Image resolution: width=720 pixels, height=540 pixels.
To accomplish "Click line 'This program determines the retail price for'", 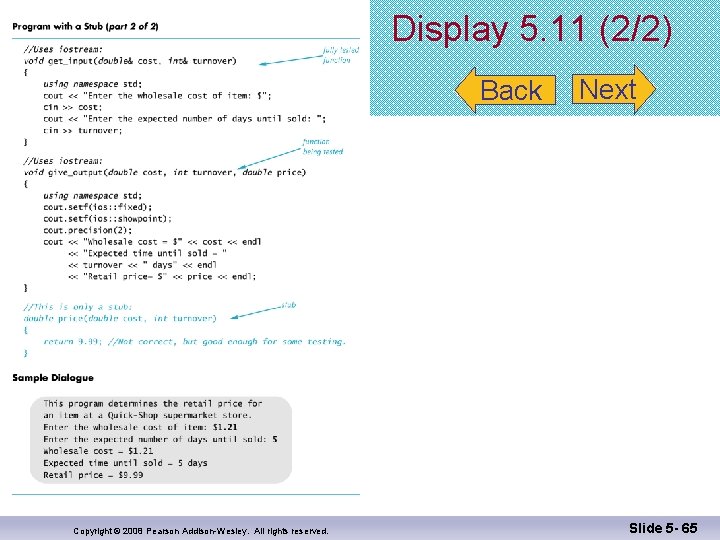I will coord(152,404).
